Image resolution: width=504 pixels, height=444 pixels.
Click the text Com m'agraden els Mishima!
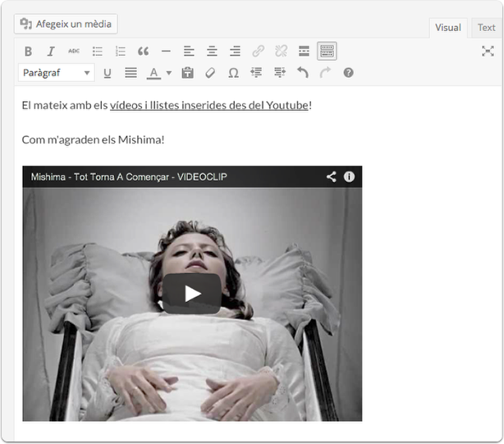pos(93,140)
